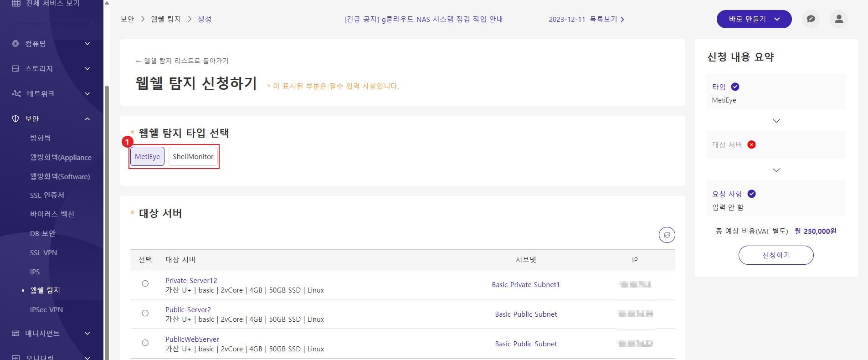Open the NAS maintenance urgent notice
The width and height of the screenshot is (868, 360).
coord(424,19)
